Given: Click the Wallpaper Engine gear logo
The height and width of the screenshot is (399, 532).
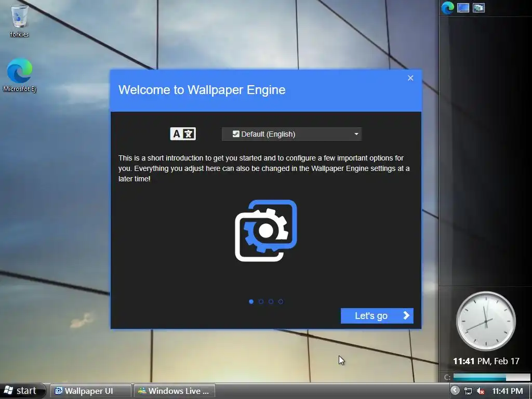Looking at the screenshot, I should (x=266, y=231).
